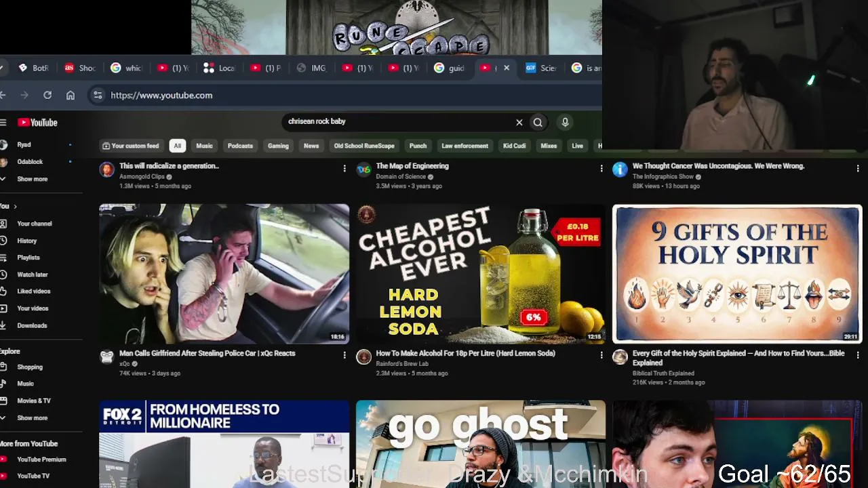This screenshot has width=868, height=488.
Task: Open the YouTube guide hamburger menu
Action: point(3,123)
